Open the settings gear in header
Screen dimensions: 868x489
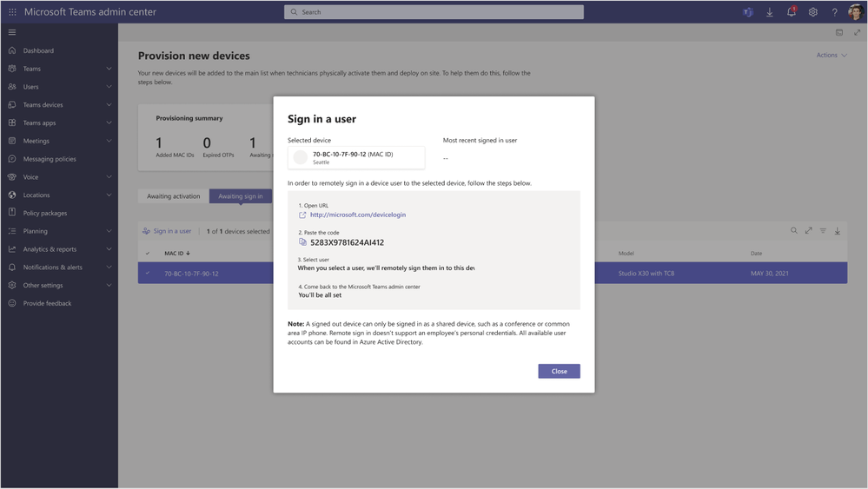click(x=812, y=11)
